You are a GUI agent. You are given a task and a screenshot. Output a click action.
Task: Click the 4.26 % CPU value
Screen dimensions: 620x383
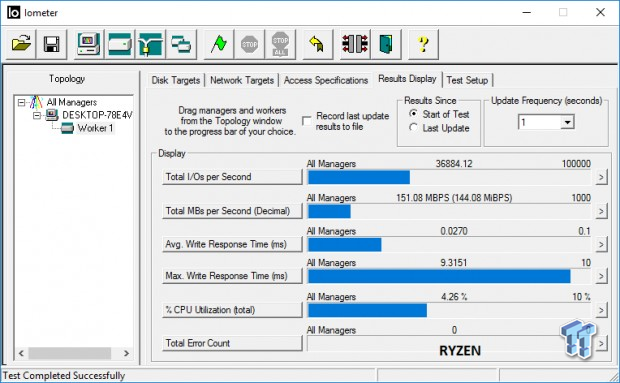pyautogui.click(x=454, y=296)
